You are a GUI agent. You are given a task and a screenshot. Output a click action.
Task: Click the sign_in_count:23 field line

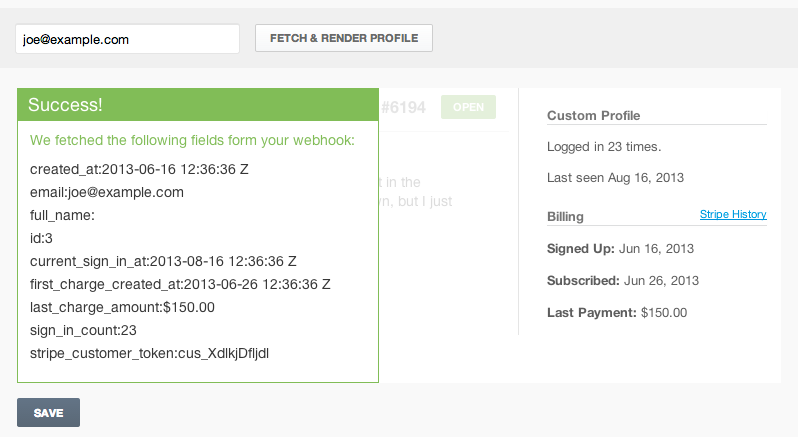(83, 330)
